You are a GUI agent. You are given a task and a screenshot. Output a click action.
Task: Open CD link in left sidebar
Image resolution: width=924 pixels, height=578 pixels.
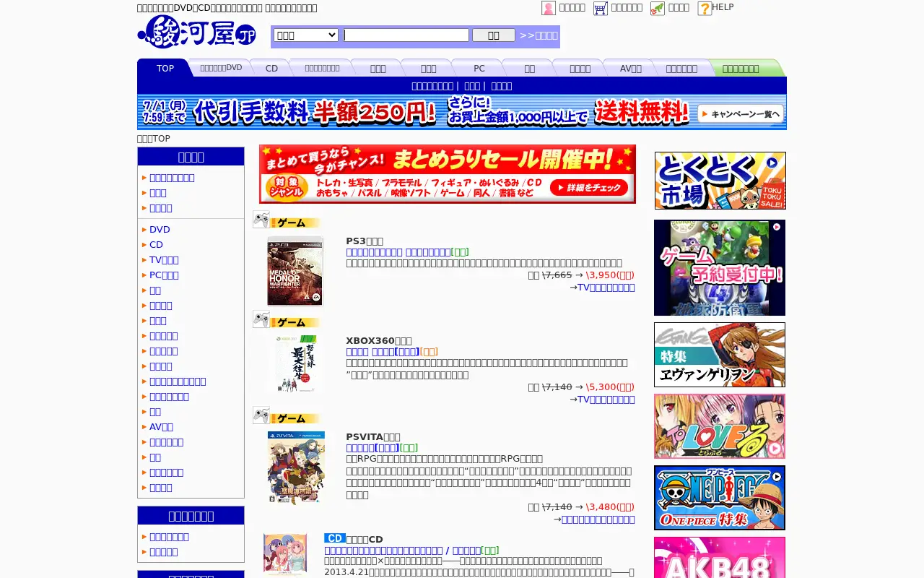click(156, 244)
